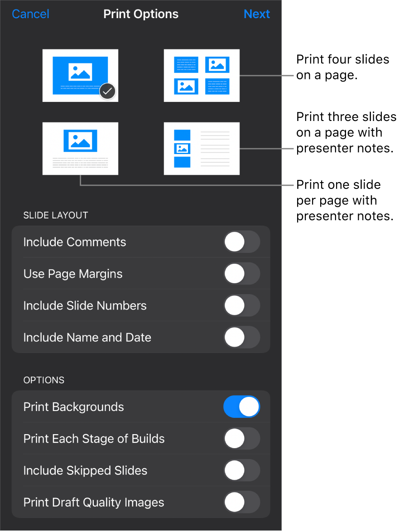Select three slides with presenter notes layout

click(202, 149)
